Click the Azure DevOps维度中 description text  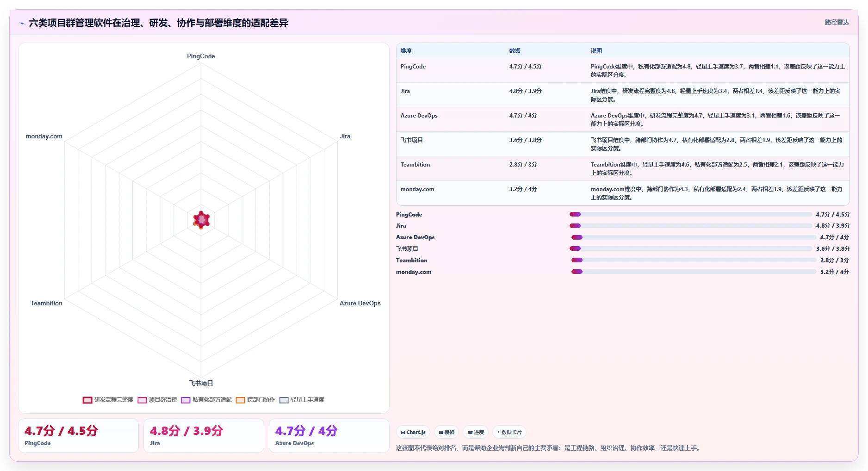click(x=716, y=119)
